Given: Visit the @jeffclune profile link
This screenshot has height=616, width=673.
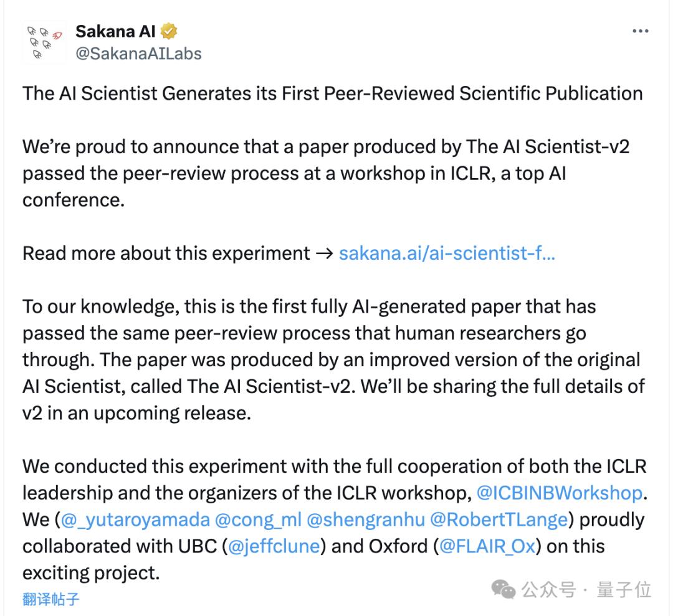Looking at the screenshot, I should 274,546.
